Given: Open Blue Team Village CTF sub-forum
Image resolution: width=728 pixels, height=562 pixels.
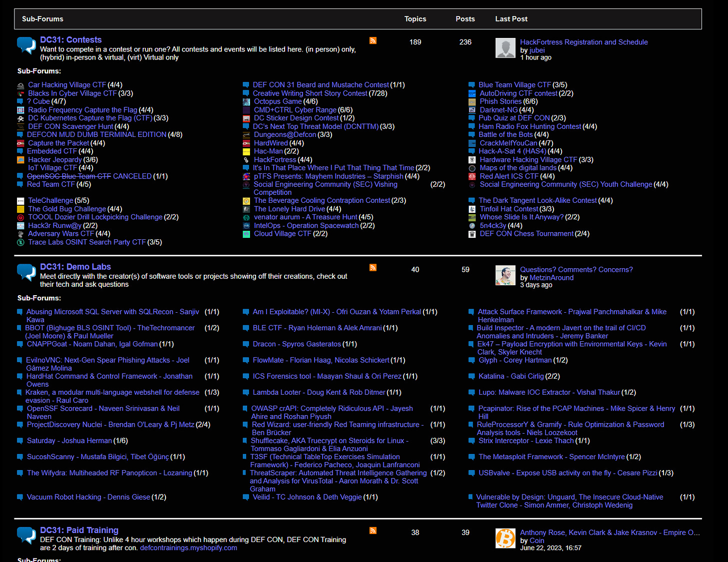Looking at the screenshot, I should (x=515, y=85).
